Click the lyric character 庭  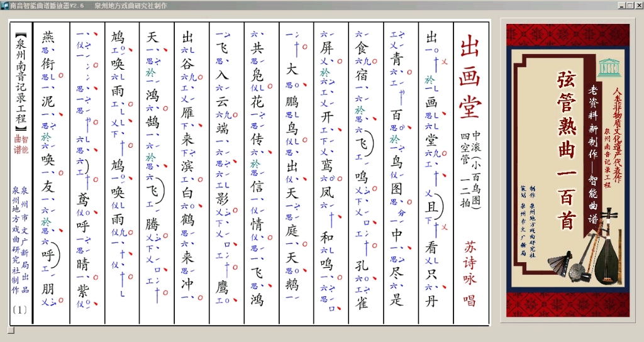tap(292, 230)
